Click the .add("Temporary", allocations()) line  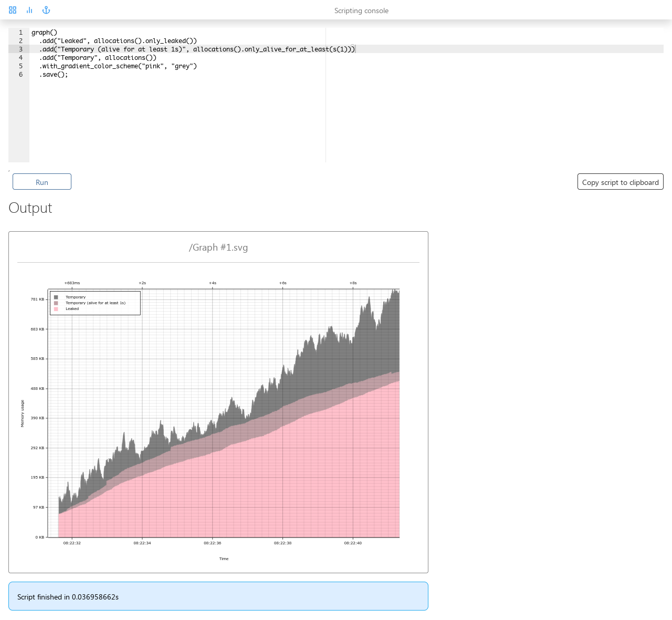pyautogui.click(x=98, y=58)
